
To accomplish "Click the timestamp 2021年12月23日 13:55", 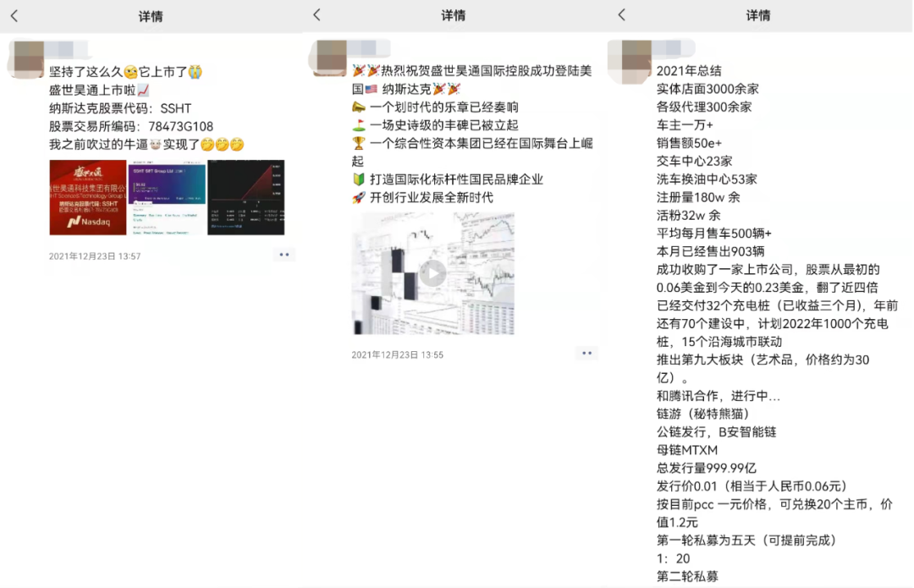I will (397, 354).
